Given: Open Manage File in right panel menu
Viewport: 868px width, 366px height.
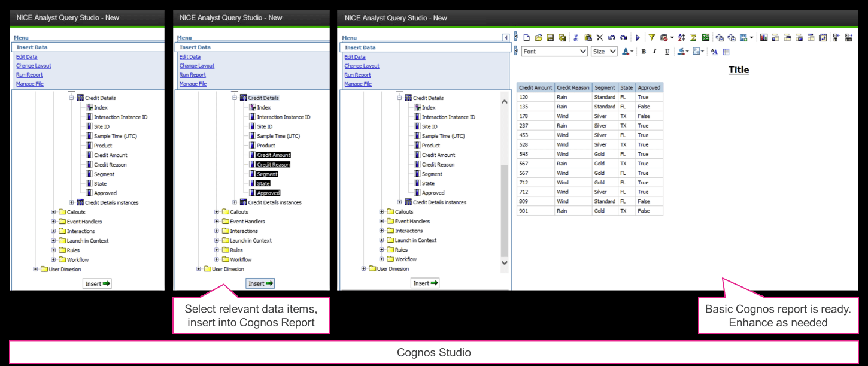Looking at the screenshot, I should pyautogui.click(x=358, y=84).
